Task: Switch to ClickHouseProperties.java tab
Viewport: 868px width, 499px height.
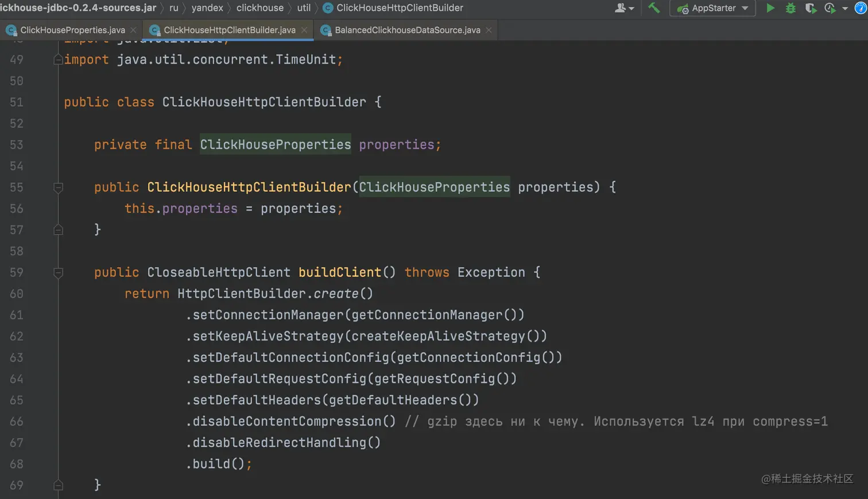Action: tap(71, 30)
